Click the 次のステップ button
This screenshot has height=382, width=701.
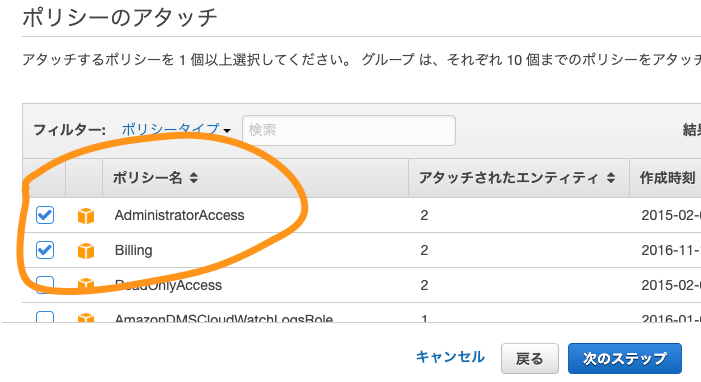[x=625, y=358]
